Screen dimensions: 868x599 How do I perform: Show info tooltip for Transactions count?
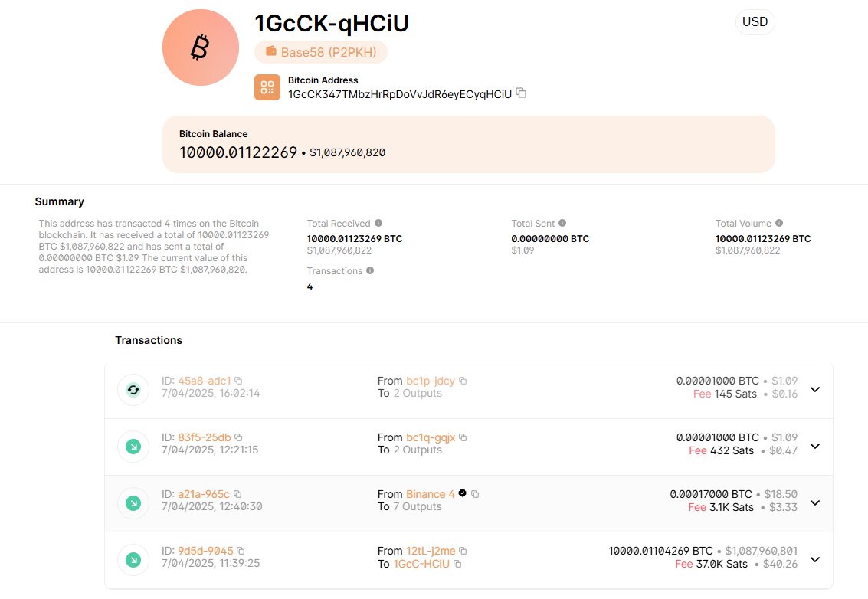point(370,270)
